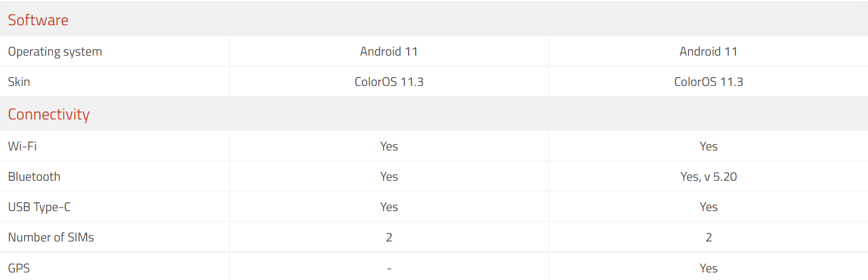868x280 pixels.
Task: Click the Skin row label
Action: click(19, 82)
